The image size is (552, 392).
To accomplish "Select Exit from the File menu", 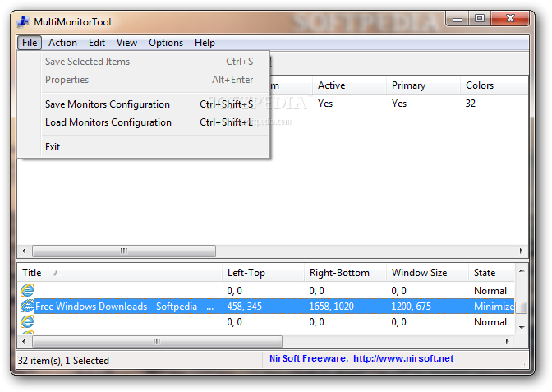I will 144,147.
